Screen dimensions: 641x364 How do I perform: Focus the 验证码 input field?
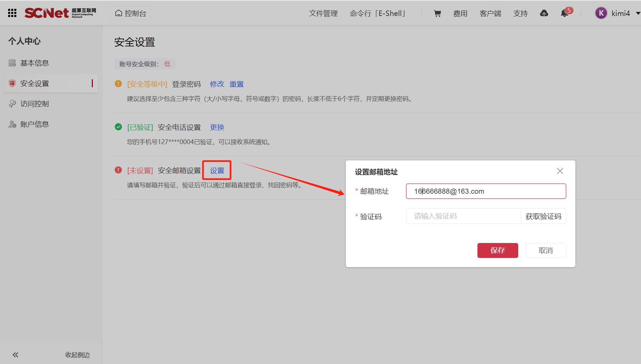[x=463, y=216]
